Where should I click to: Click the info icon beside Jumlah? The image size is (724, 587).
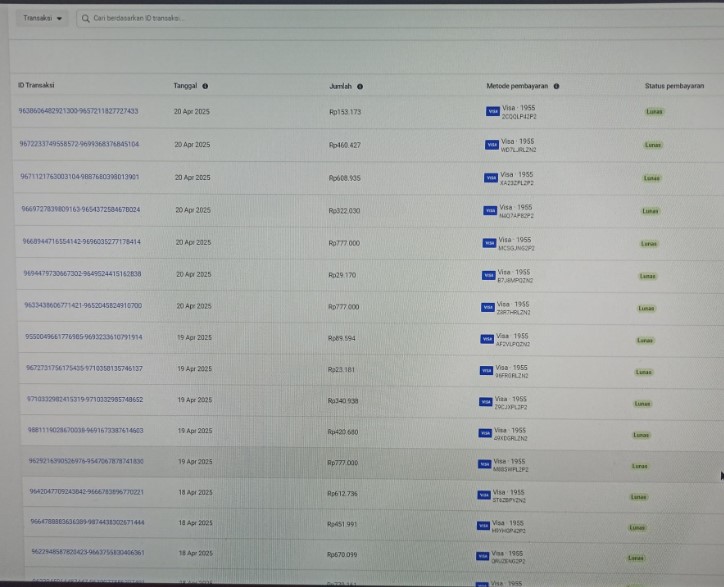click(360, 86)
